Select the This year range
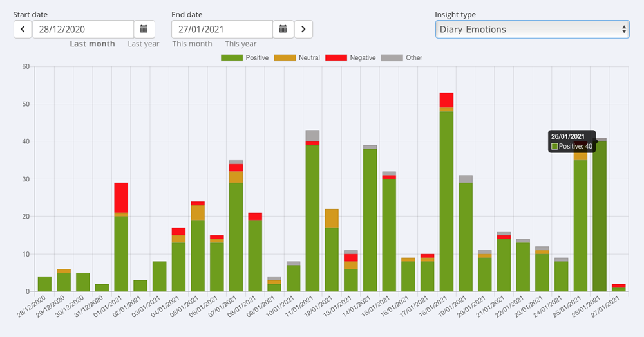The height and width of the screenshot is (337, 644). pos(241,44)
